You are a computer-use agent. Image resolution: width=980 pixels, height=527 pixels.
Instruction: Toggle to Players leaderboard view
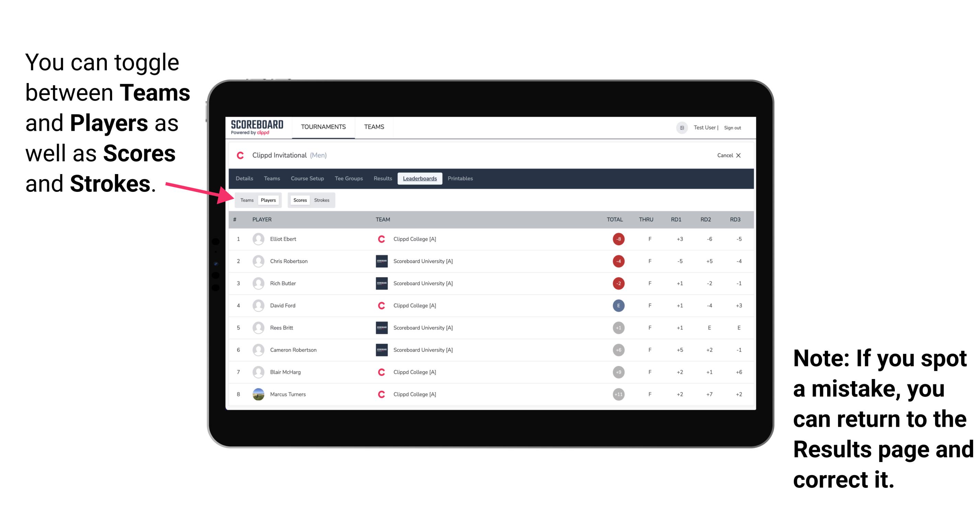268,200
